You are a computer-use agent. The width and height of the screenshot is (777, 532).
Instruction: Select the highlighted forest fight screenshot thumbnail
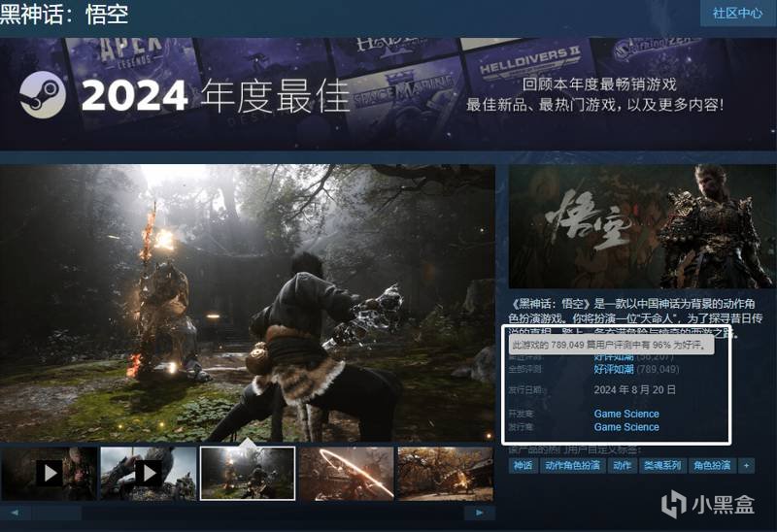pos(248,474)
